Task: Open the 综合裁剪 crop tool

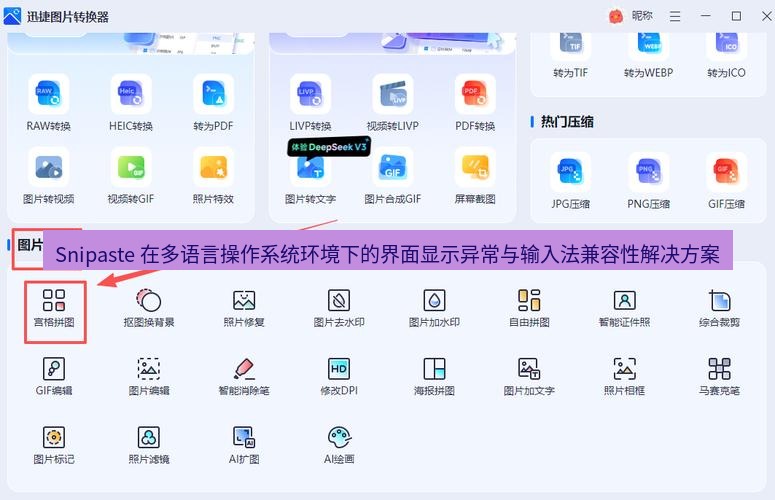Action: tap(719, 308)
